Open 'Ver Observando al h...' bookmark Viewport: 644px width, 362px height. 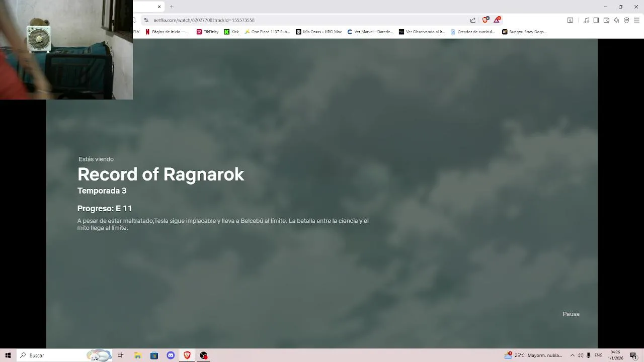(422, 32)
